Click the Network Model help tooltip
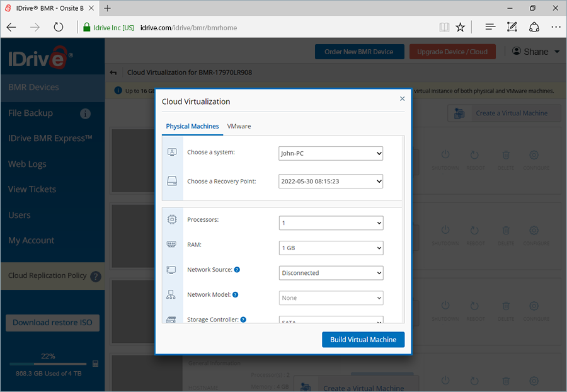Screen dimensions: 567x392 (236, 294)
